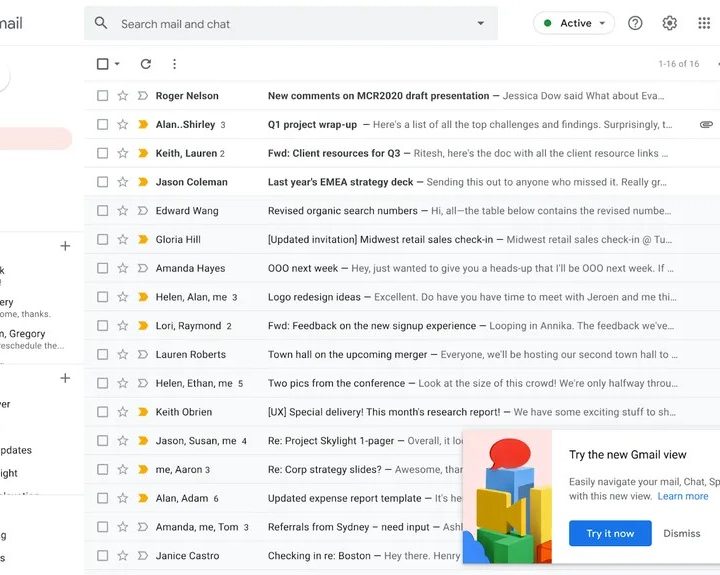
Task: Open Town hall on the upcoming merger email
Action: tap(402, 355)
